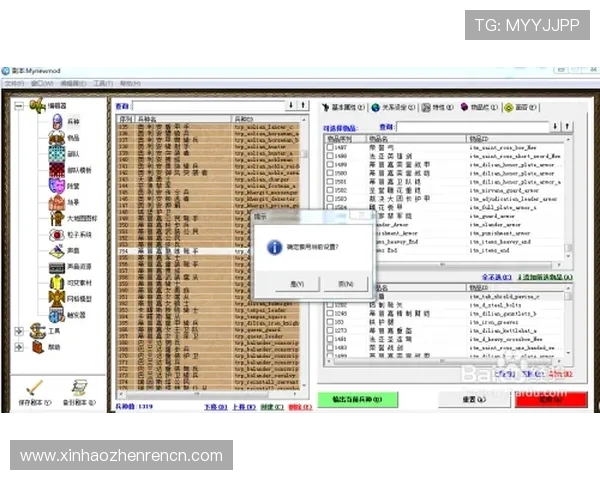This screenshot has height=480, width=600.
Task: Click item search previous (up arrow)
Action: coord(567,126)
